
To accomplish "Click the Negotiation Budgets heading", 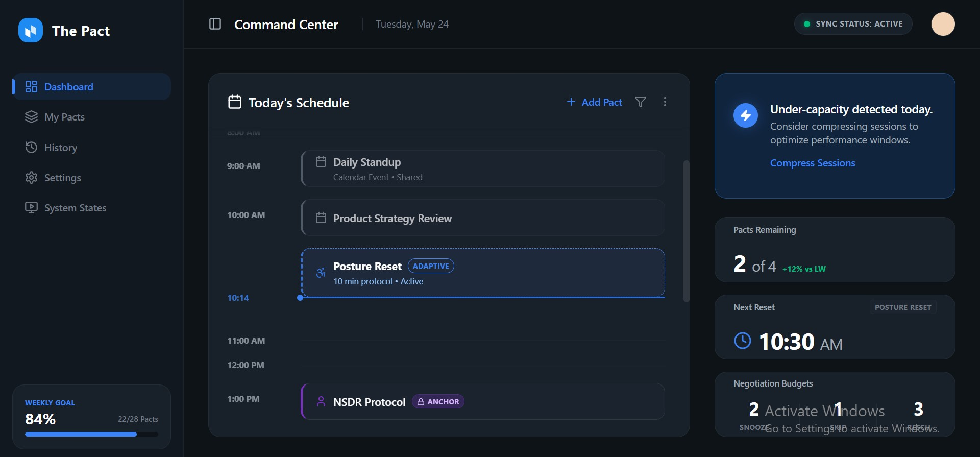I will click(x=773, y=383).
